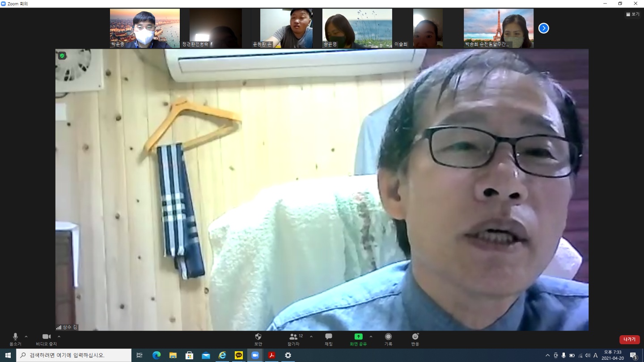Open File Explorer from the taskbar
This screenshot has width=644, height=362.
(173, 355)
